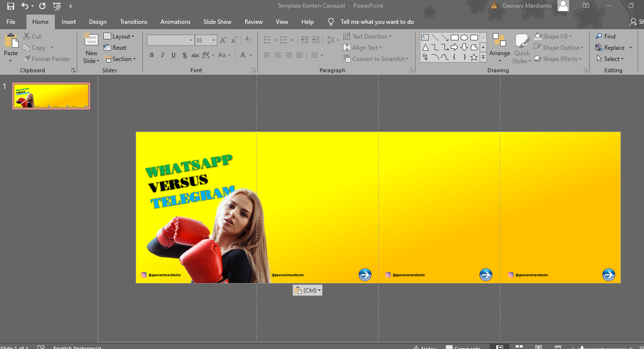
Task: Open the font size dropdown showing 88
Action: click(x=214, y=40)
